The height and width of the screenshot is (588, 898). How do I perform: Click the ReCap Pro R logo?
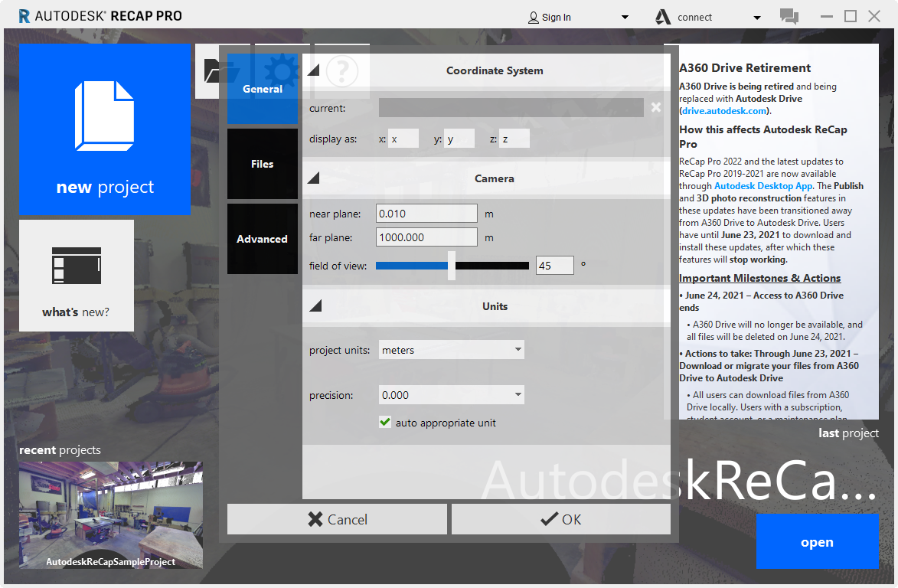24,16
